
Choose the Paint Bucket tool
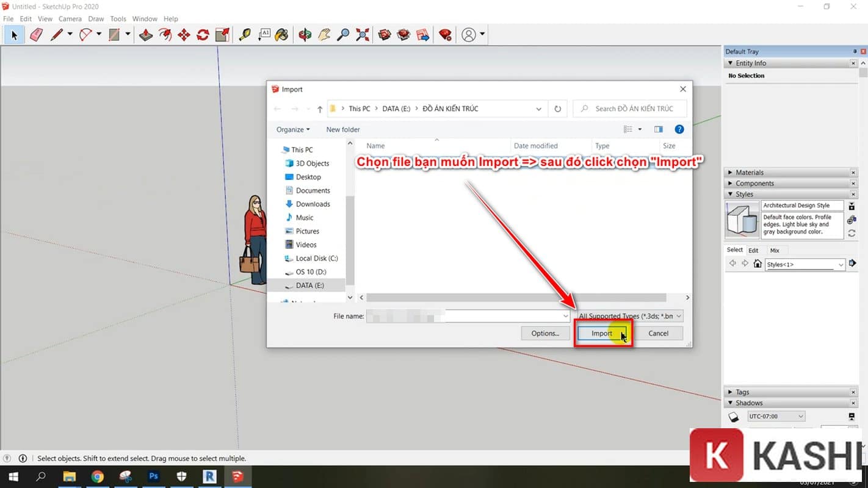[x=281, y=35]
